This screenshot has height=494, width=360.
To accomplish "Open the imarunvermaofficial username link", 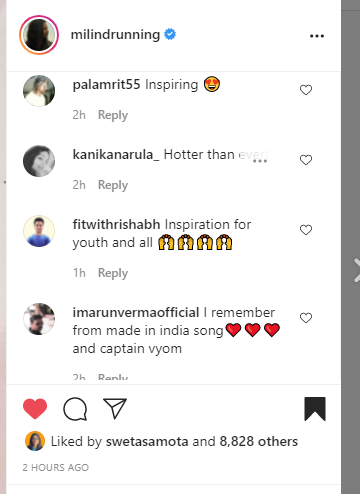I will (x=136, y=313).
